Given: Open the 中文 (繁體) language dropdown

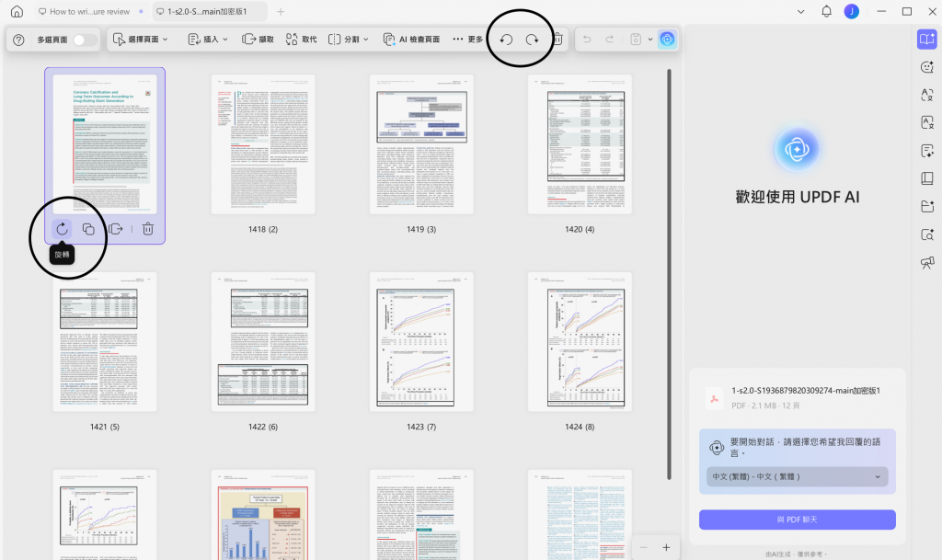Looking at the screenshot, I should 797,476.
